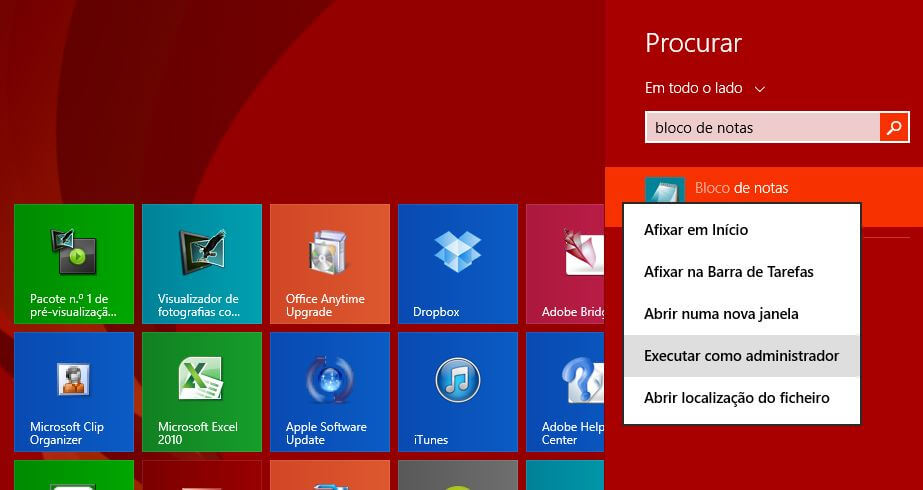Open the Adobe Help Center tile
923x490 pixels.
(x=565, y=392)
